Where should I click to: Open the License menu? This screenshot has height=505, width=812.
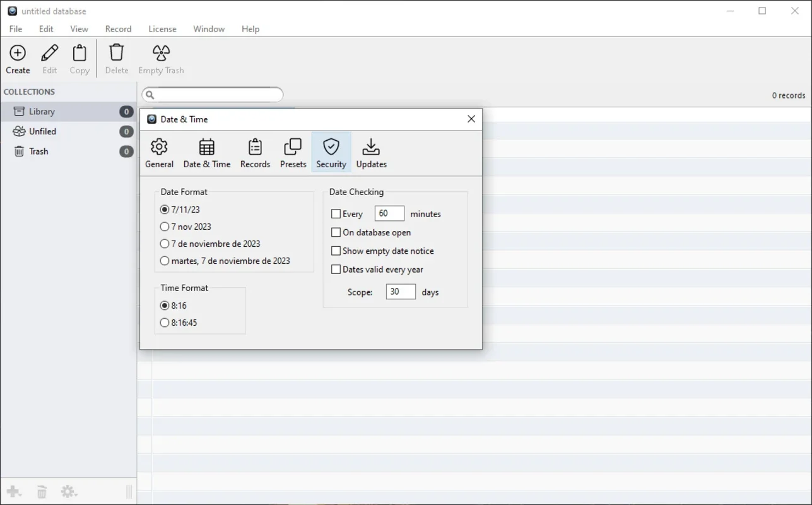162,29
